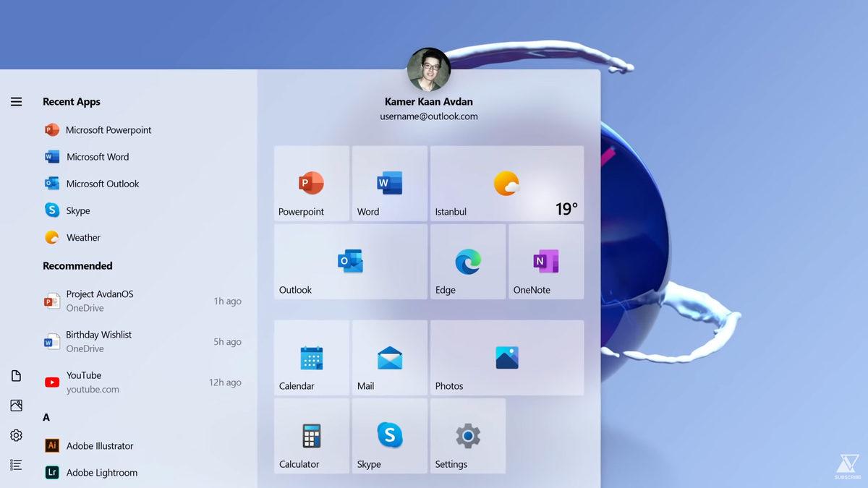868x488 pixels.
Task: Open the Pictures icon in the left sidebar
Action: [16, 405]
